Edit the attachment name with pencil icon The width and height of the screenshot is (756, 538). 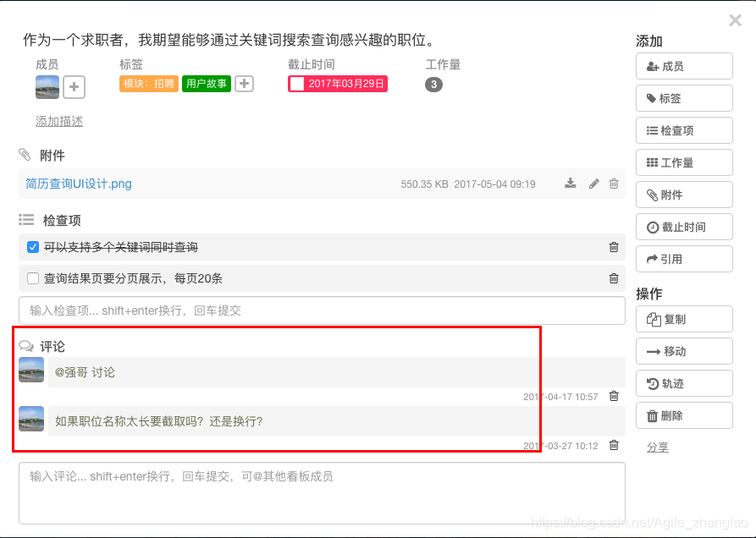594,184
